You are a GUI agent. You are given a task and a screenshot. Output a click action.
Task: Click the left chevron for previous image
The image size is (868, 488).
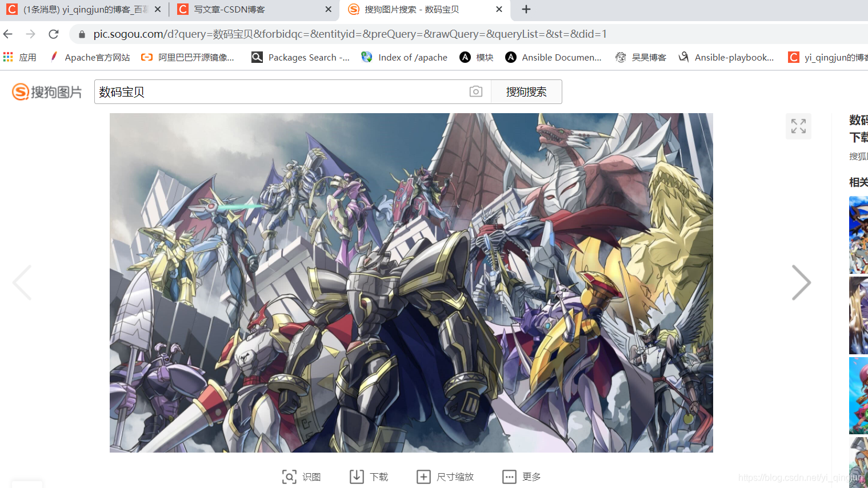(22, 282)
